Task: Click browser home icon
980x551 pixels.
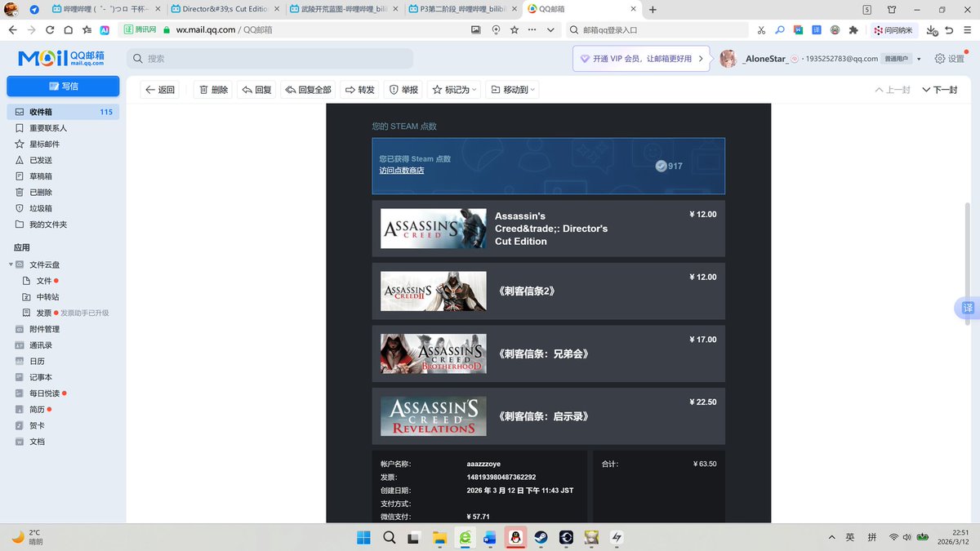Action: pos(69,29)
